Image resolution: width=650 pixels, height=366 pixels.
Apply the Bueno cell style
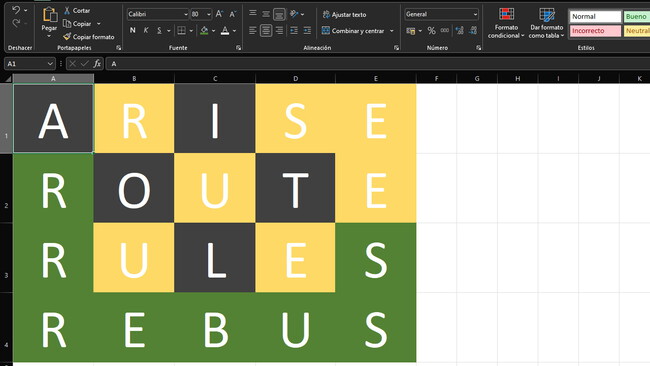pyautogui.click(x=637, y=17)
